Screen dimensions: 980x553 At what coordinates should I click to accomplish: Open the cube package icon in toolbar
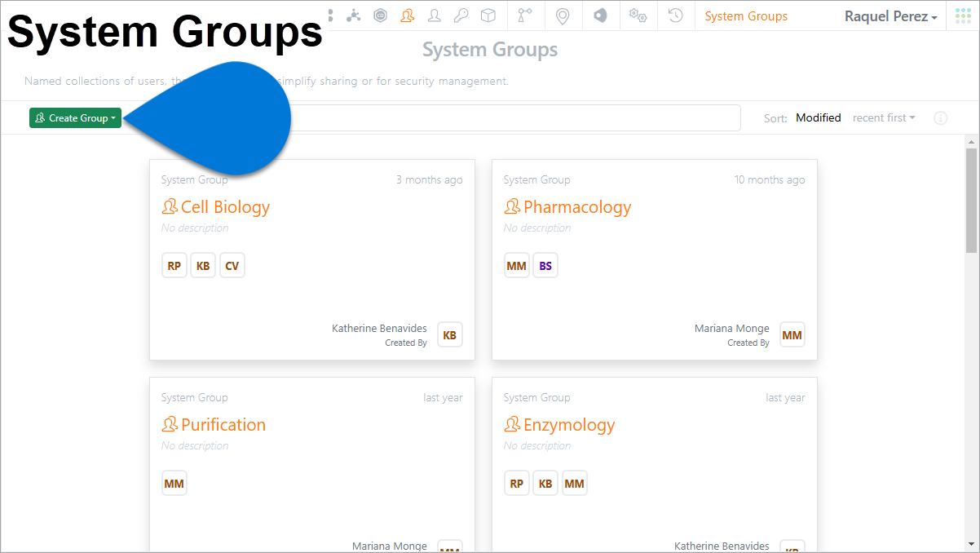[x=488, y=15]
